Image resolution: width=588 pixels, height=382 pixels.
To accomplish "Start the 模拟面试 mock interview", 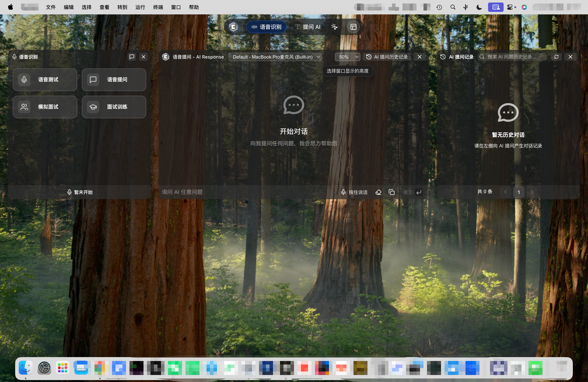I will (x=45, y=107).
